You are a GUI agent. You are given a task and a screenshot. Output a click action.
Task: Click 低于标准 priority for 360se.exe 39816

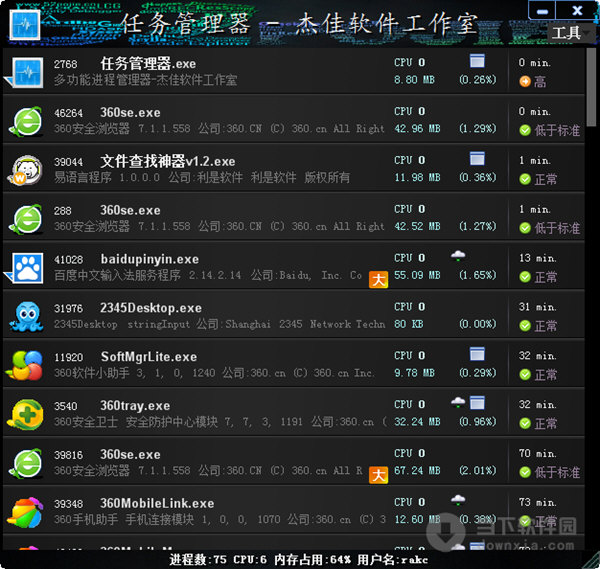point(557,472)
